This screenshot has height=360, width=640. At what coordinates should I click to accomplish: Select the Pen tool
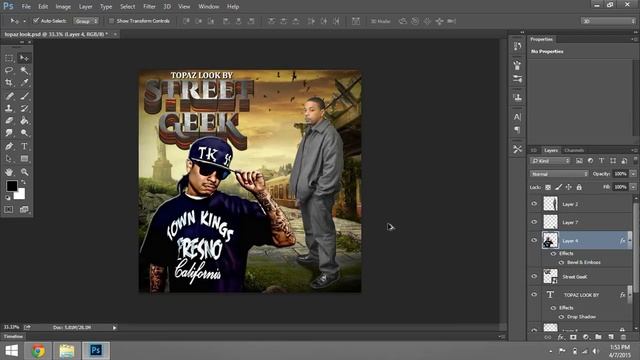coord(9,147)
